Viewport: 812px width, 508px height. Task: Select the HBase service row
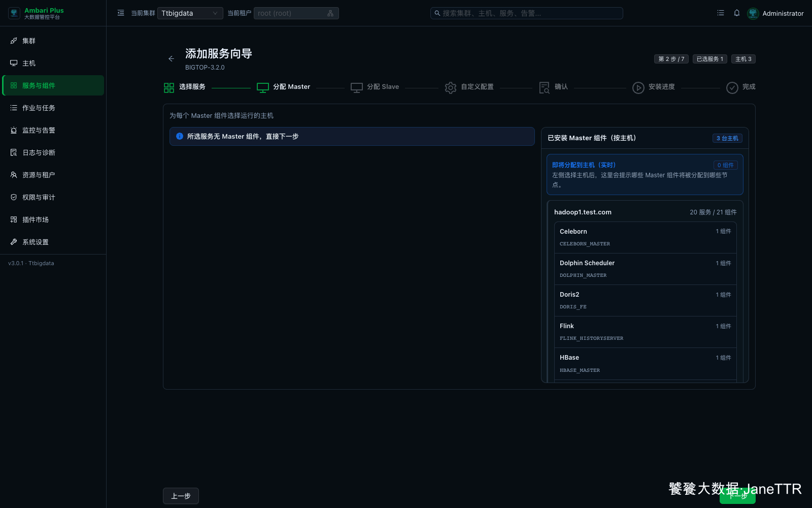click(x=645, y=363)
